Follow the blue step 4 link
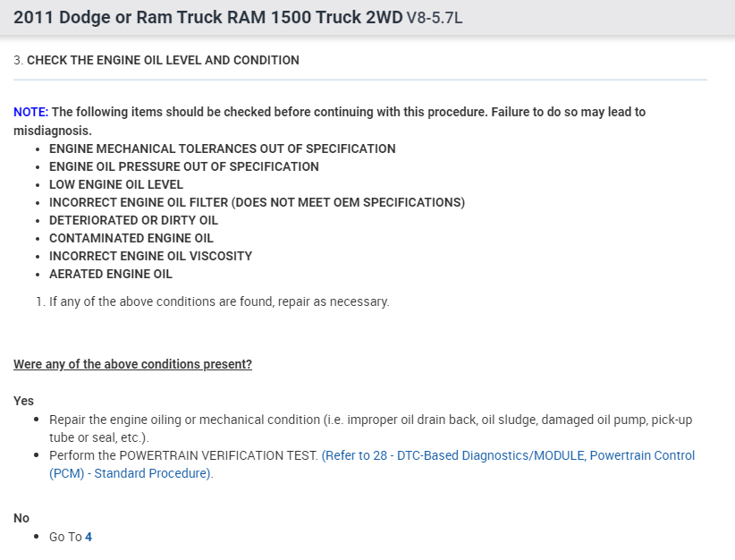This screenshot has height=560, width=735. [x=89, y=537]
